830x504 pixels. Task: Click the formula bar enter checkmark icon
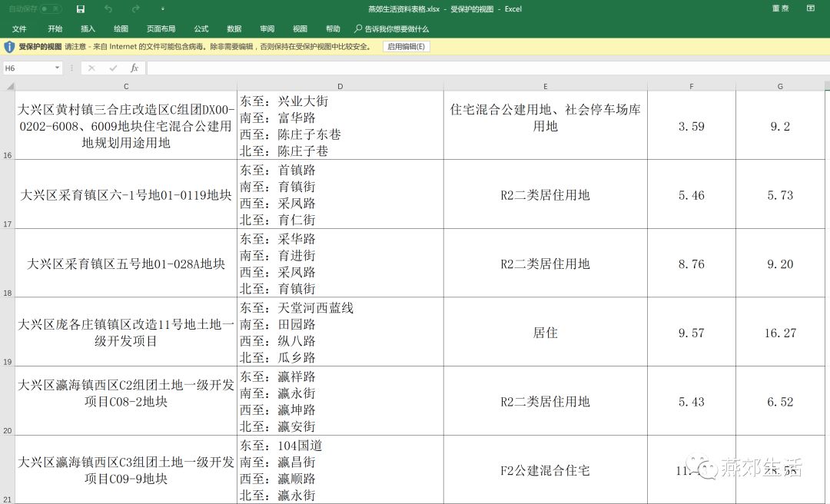[x=113, y=68]
